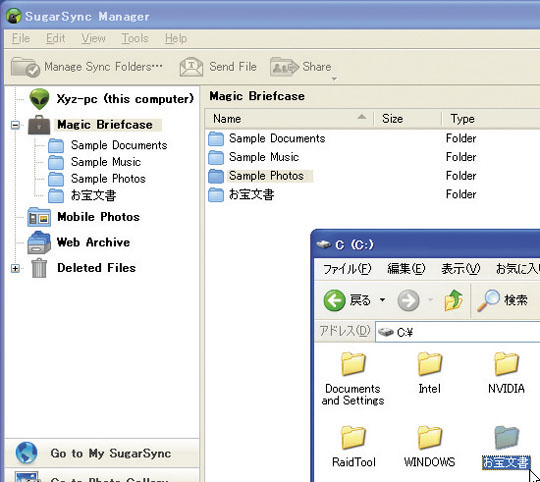Click Sample Photos name text in file list
Viewport: 540px width, 482px height.
[x=266, y=176]
